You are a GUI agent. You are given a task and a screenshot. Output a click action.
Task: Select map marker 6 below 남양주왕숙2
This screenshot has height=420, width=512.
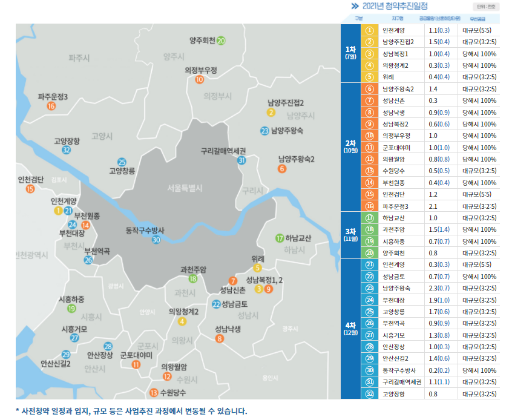282,168
